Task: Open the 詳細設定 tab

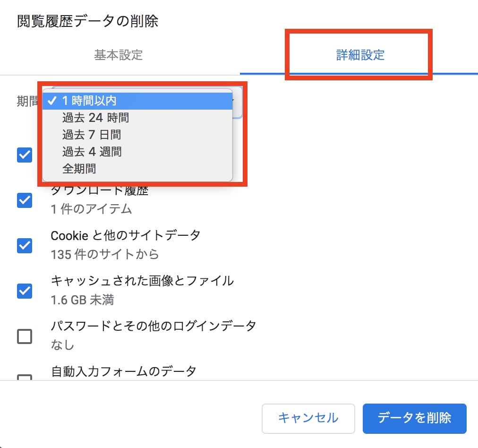Action: 360,55
